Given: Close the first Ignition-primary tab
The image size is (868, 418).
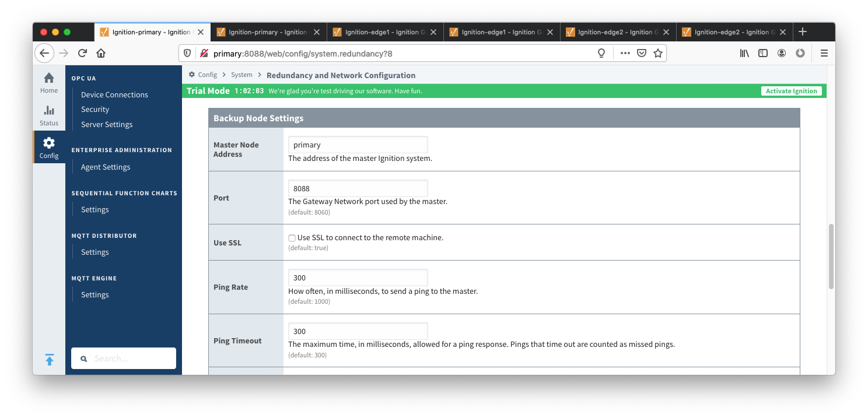Looking at the screenshot, I should point(201,32).
